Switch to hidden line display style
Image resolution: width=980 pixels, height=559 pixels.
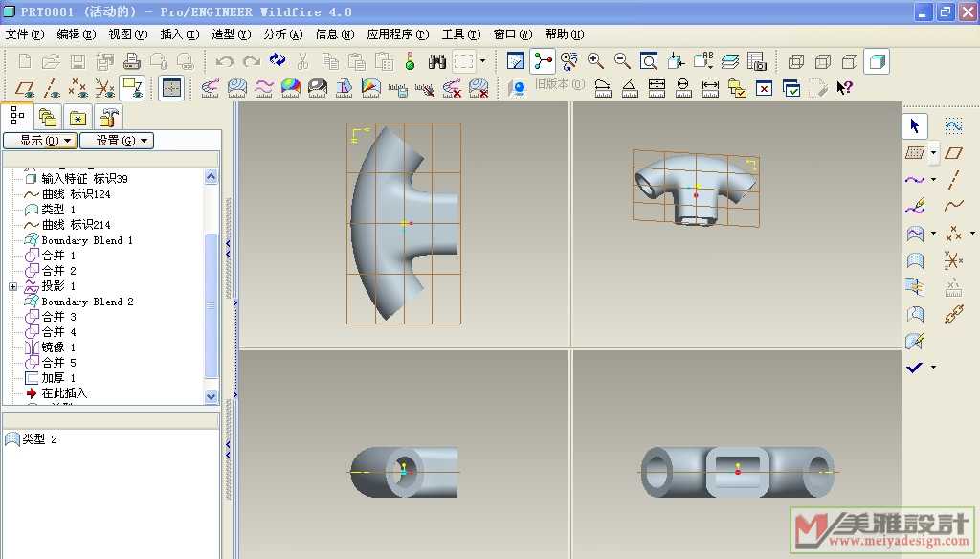(822, 61)
